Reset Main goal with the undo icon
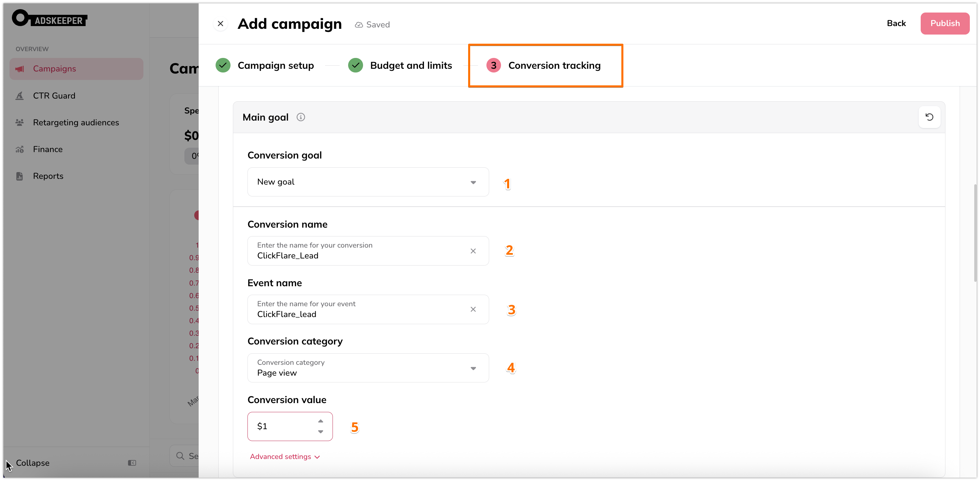Viewport: 980px width, 481px height. pos(929,117)
